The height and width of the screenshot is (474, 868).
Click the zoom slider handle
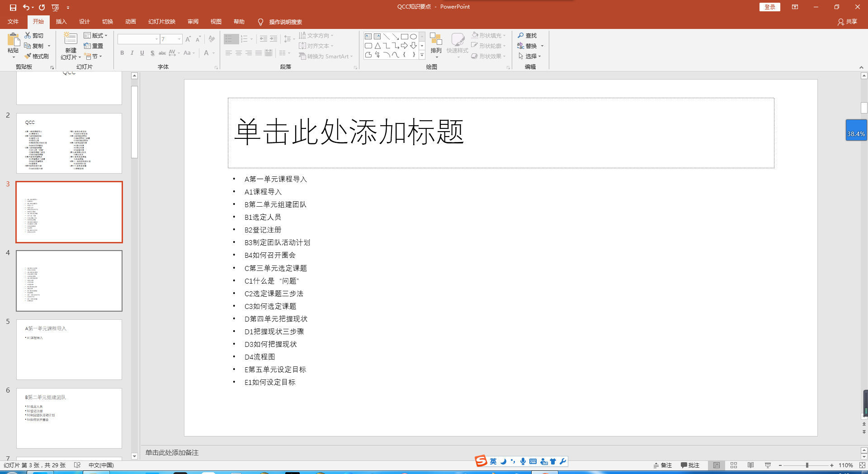807,465
